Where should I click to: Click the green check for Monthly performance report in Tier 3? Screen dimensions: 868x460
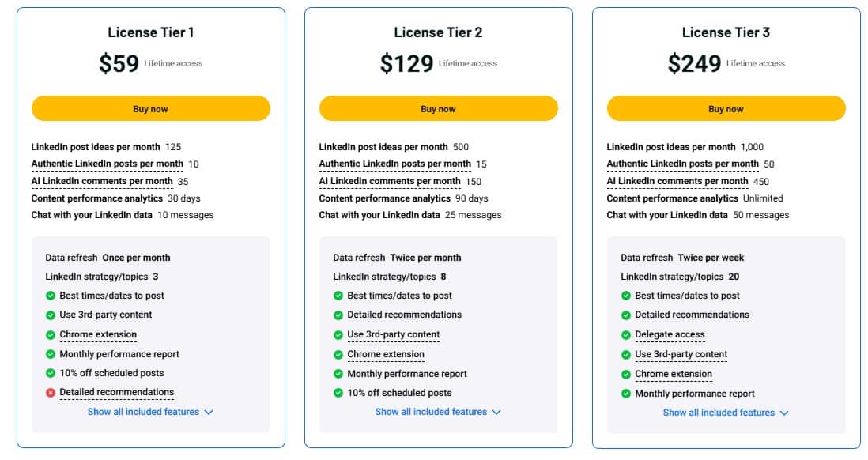628,393
